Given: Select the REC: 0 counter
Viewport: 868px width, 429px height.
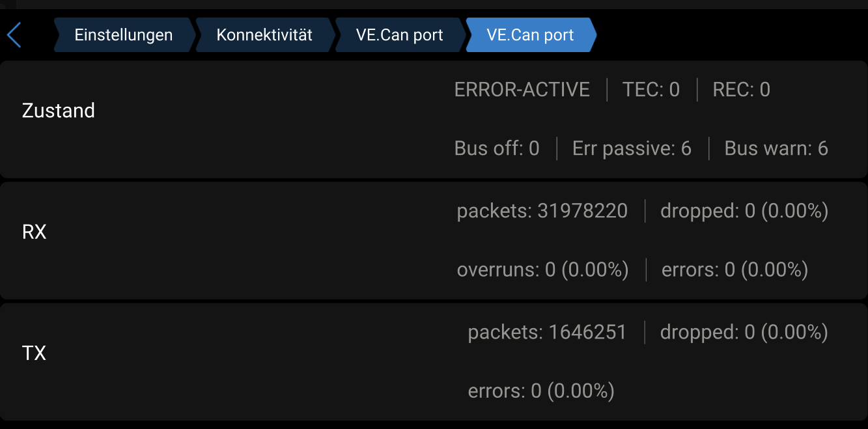Looking at the screenshot, I should pos(742,89).
